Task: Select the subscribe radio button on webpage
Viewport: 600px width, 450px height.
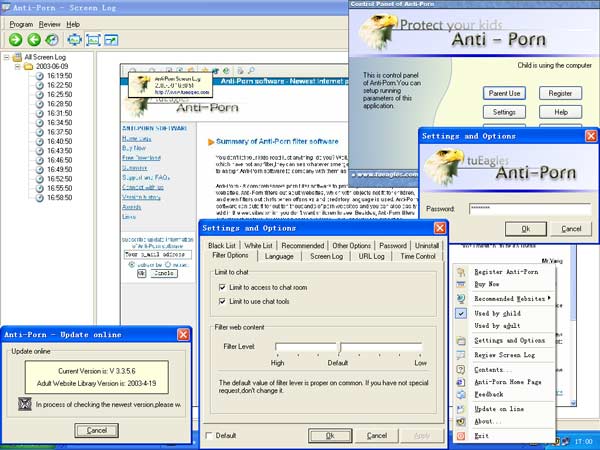Action: point(131,264)
